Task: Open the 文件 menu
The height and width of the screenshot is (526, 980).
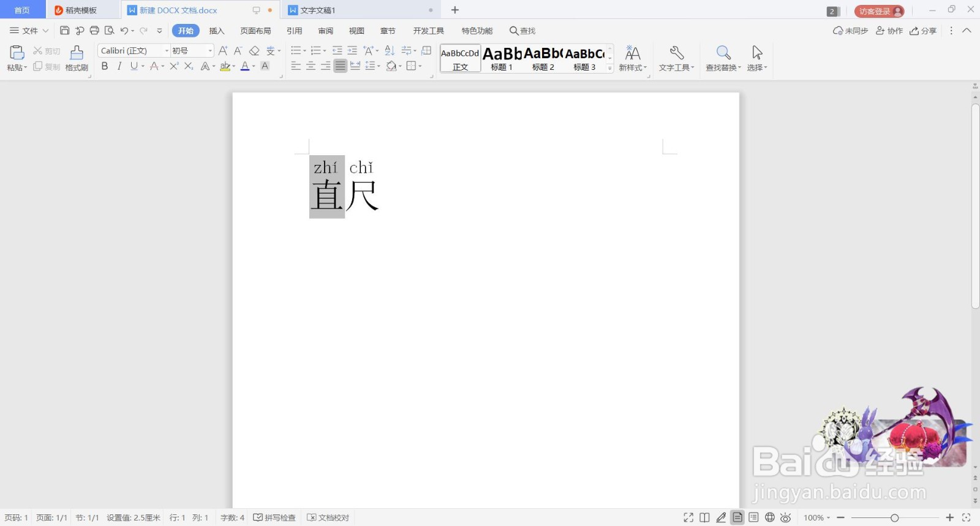Action: tap(29, 31)
